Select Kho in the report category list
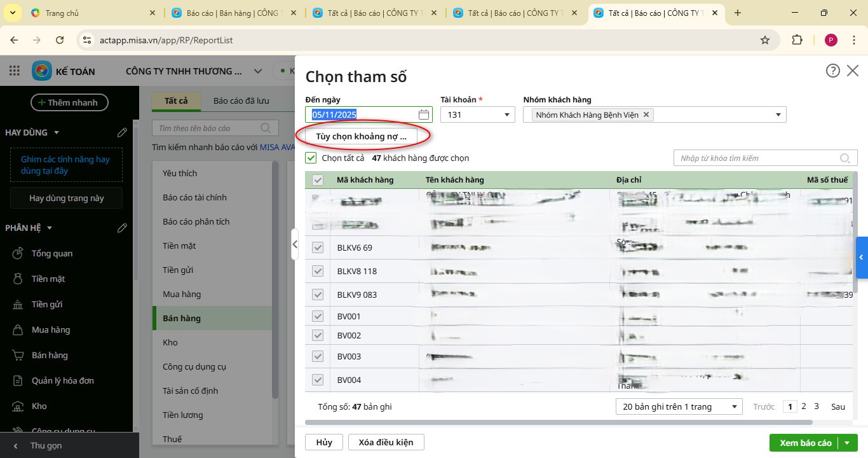The height and width of the screenshot is (458, 868). 170,342
